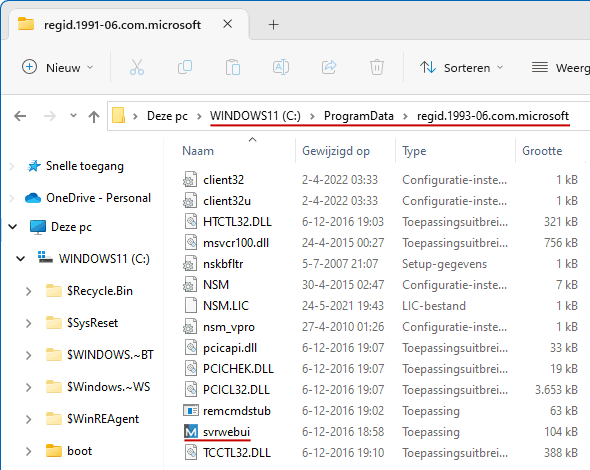Open OneDrive - Personal in sidebar
The image size is (590, 470).
click(98, 198)
